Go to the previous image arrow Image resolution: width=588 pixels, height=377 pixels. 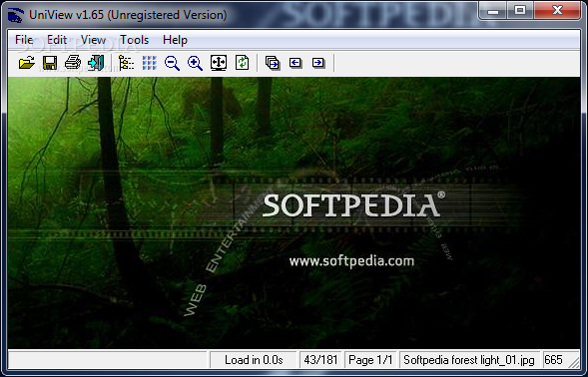(x=295, y=63)
